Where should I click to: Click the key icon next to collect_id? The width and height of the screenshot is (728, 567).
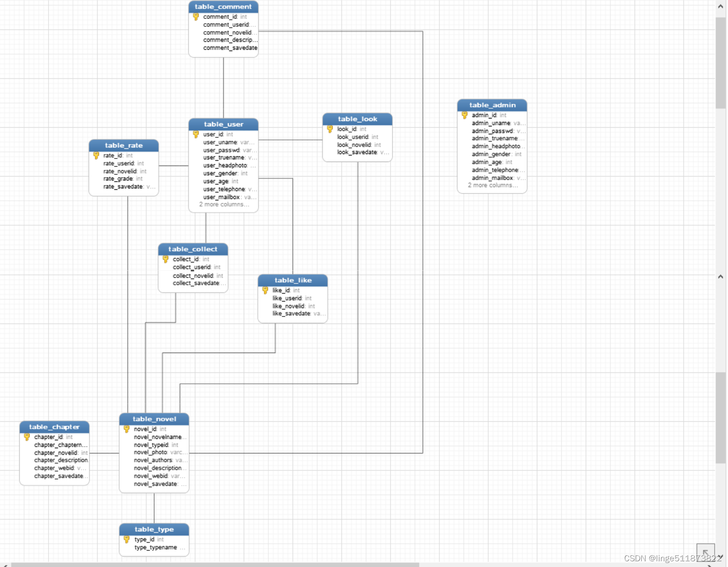165,259
